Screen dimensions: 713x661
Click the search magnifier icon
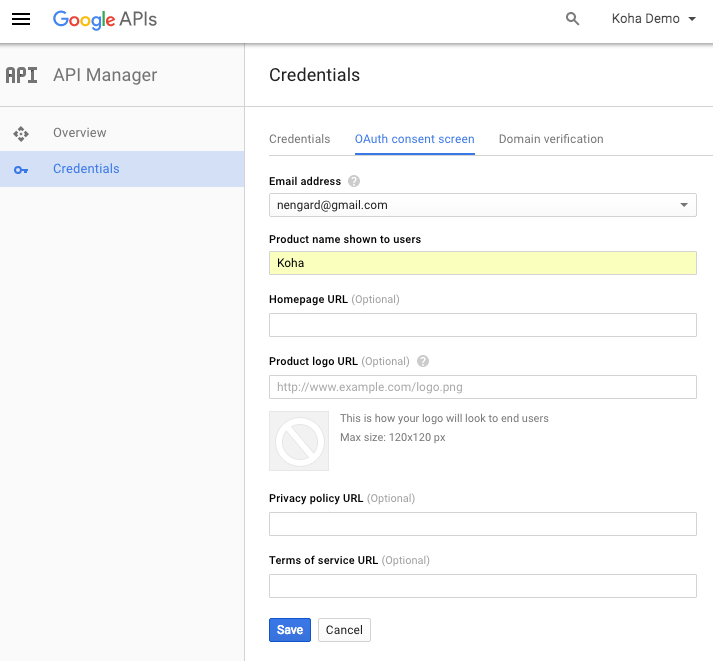coord(572,19)
